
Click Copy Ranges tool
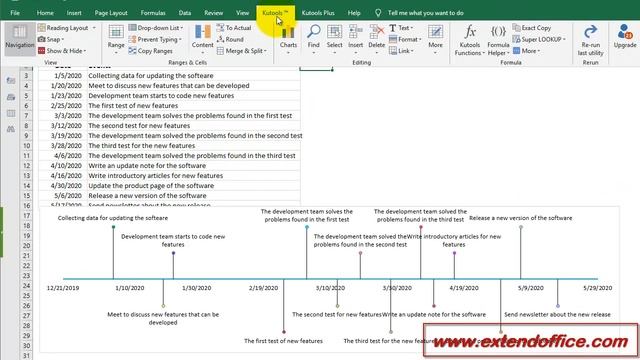point(151,51)
